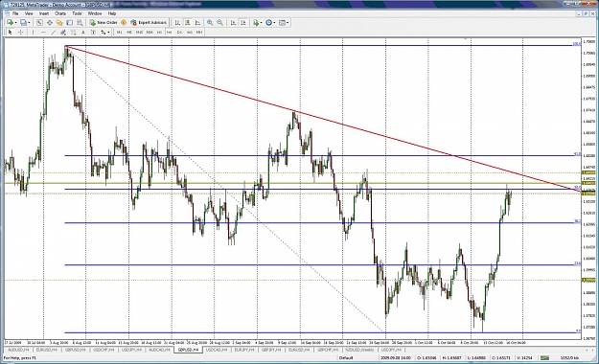Viewport: 599px width, 364px height.
Task: Open the Charts menu
Action: [x=60, y=13]
